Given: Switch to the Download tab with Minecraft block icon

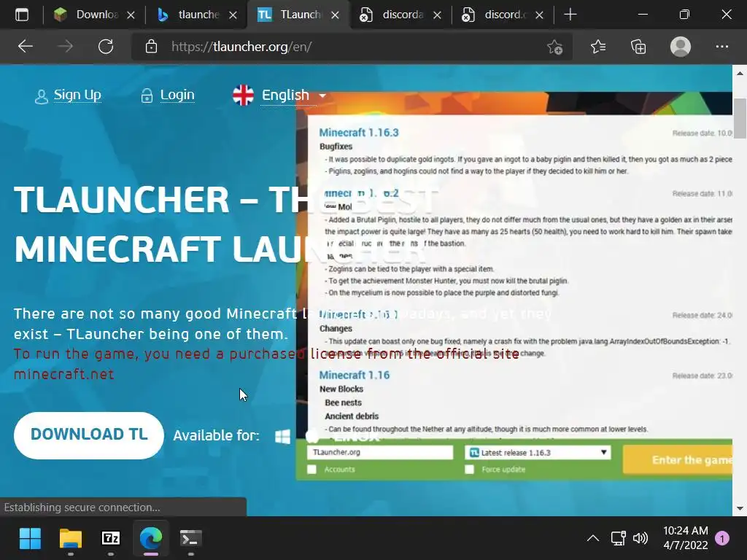Looking at the screenshot, I should [93, 15].
